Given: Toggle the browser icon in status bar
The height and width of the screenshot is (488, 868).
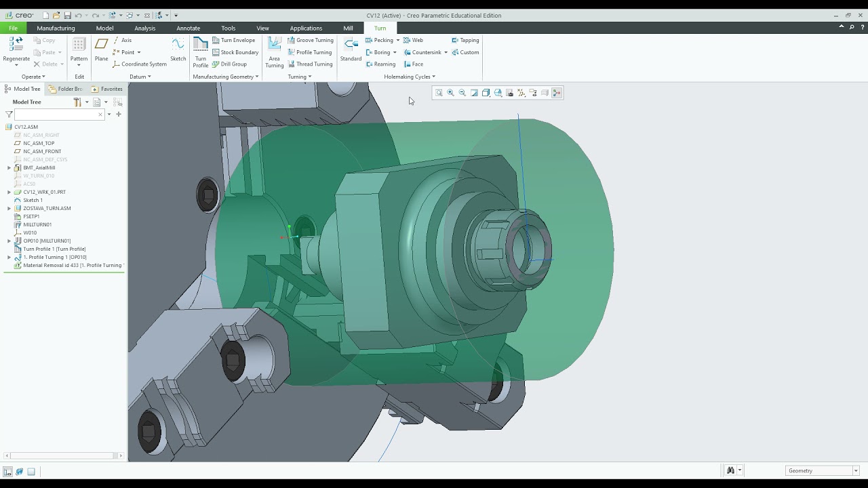Looking at the screenshot, I should tap(19, 472).
